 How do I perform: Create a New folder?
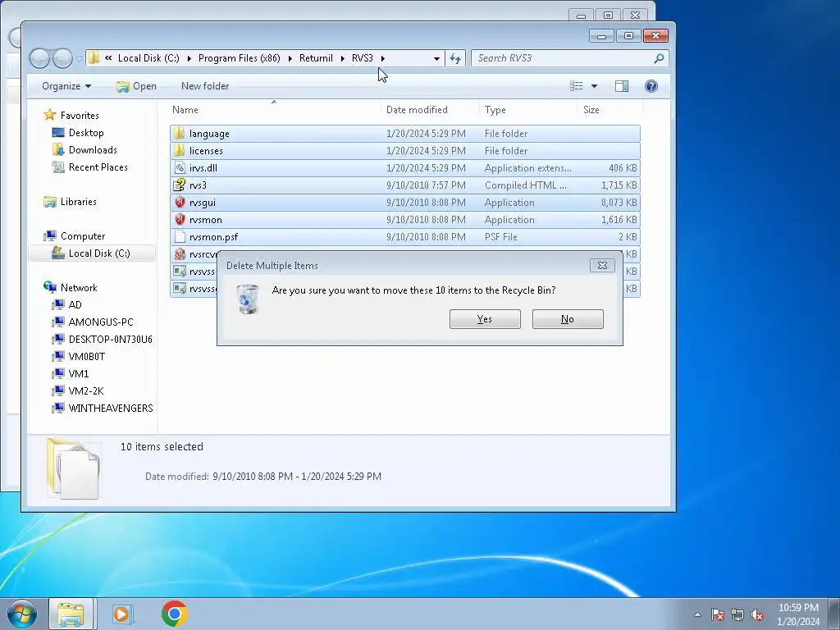coord(204,86)
